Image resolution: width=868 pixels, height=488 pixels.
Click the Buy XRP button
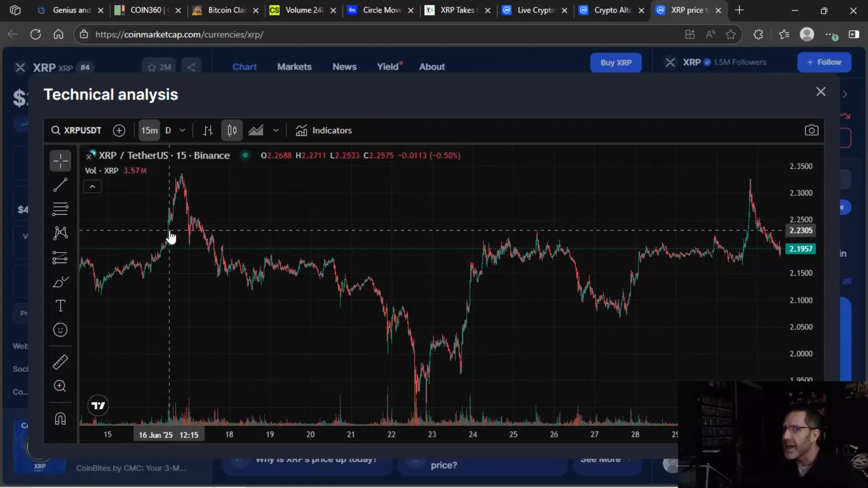[616, 63]
